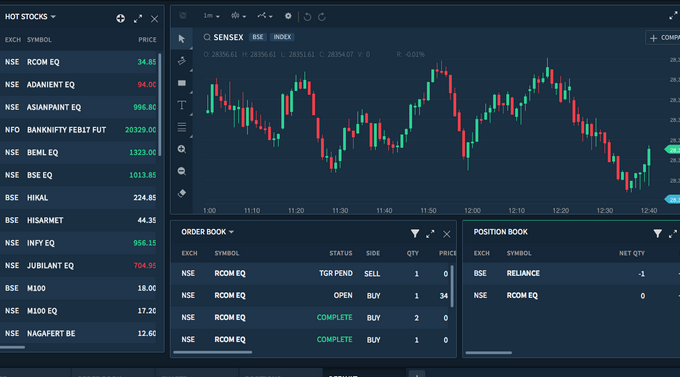Viewport: 680px width, 377px height.
Task: Select the eraser tool
Action: click(x=182, y=193)
